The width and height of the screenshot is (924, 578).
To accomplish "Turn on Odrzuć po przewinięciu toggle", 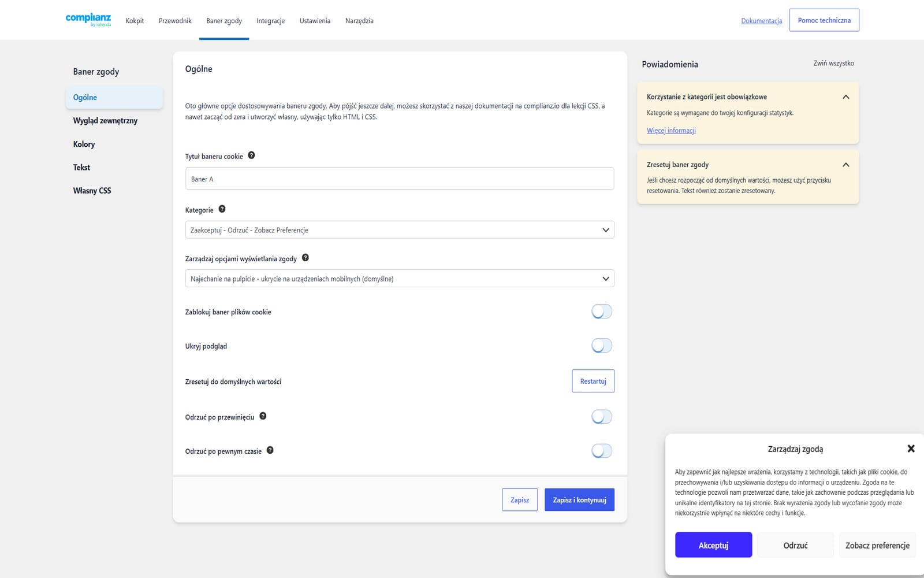I will pos(602,417).
